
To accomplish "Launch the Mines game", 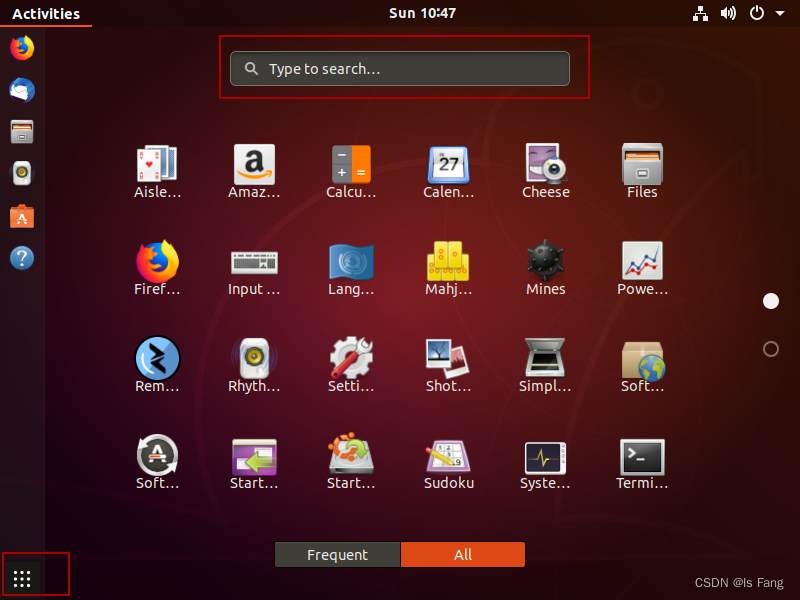I will [545, 268].
